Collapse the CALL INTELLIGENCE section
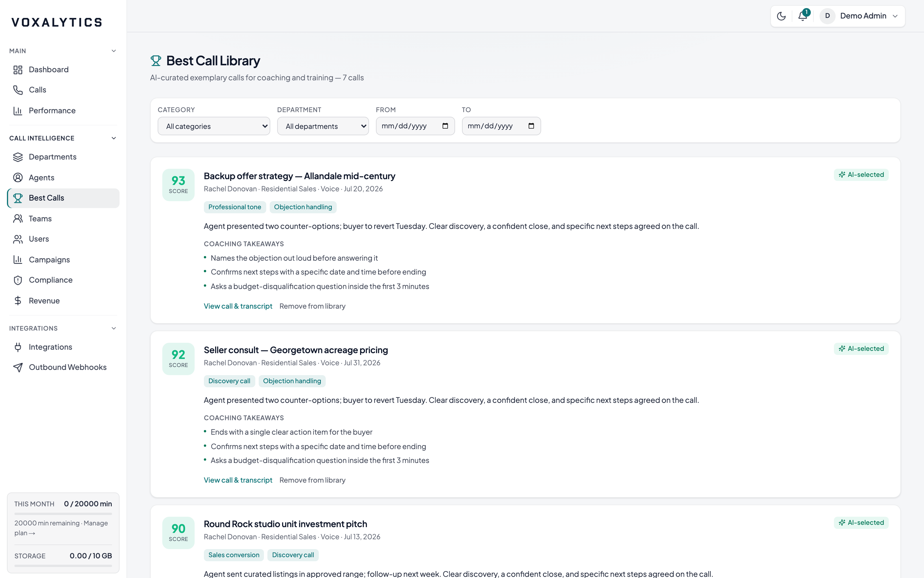This screenshot has height=578, width=924. coord(114,138)
